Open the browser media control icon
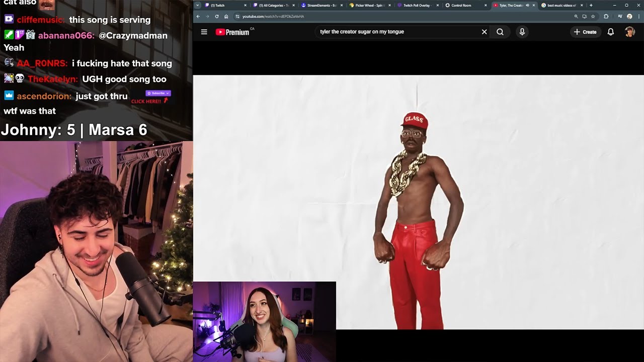The height and width of the screenshot is (362, 644). tap(619, 17)
